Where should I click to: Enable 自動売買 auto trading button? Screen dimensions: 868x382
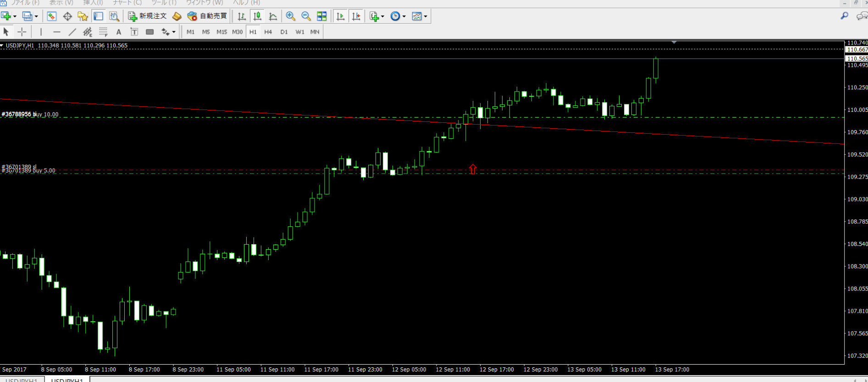(207, 16)
